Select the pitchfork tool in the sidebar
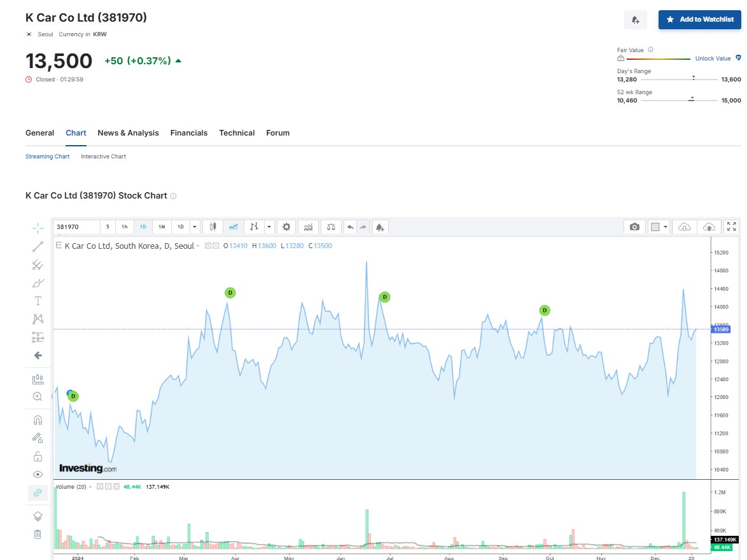This screenshot has width=747, height=560. [x=38, y=265]
